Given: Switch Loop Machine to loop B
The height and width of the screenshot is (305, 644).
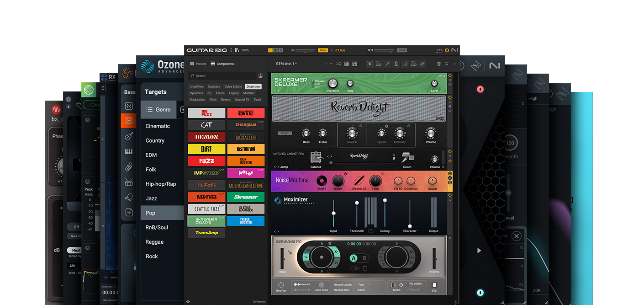Looking at the screenshot, I should coord(364,258).
